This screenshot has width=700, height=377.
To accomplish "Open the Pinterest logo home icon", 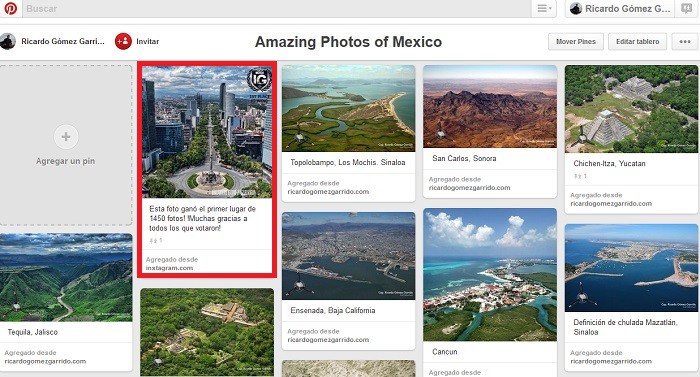I will pyautogui.click(x=10, y=8).
